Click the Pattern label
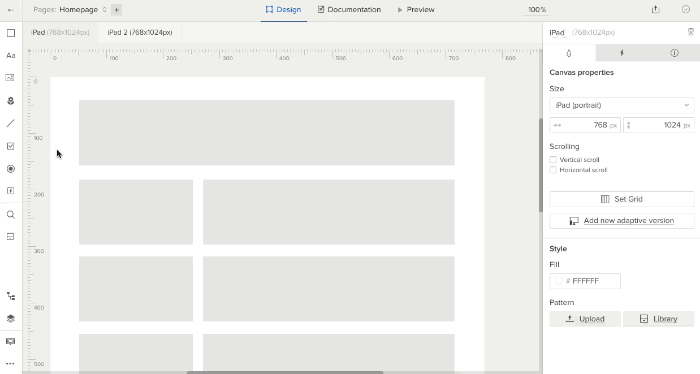The width and height of the screenshot is (700, 374). click(562, 302)
